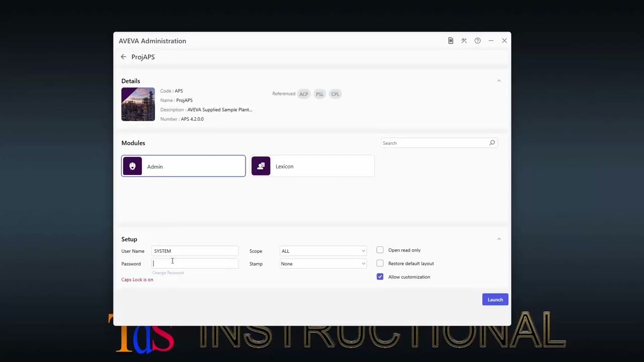
Task: Enable the Open read only checkbox
Action: pyautogui.click(x=380, y=250)
